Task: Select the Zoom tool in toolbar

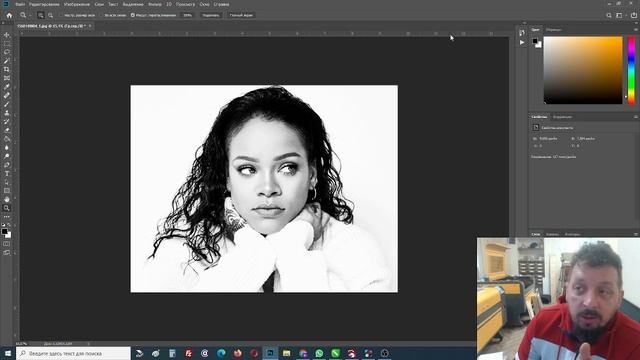Action: (x=7, y=208)
